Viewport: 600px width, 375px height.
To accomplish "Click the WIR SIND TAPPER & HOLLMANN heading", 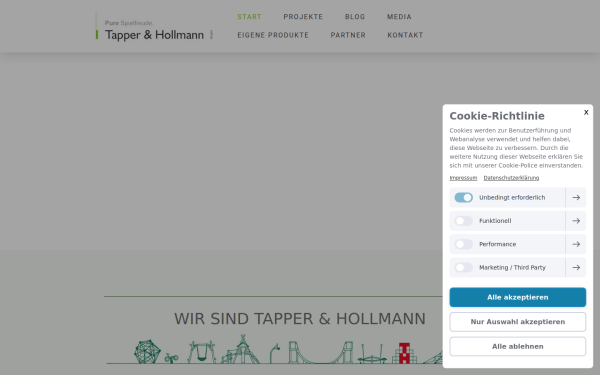I will point(300,319).
